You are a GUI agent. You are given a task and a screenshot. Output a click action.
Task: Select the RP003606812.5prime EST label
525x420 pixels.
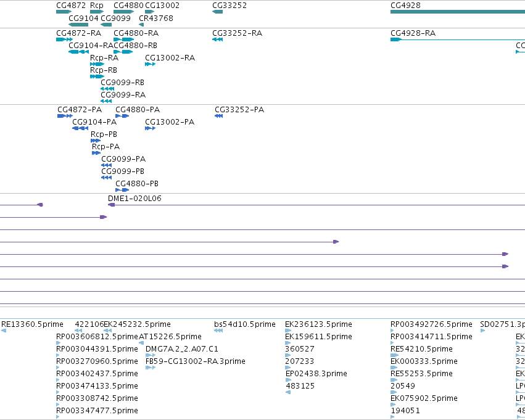click(x=97, y=337)
